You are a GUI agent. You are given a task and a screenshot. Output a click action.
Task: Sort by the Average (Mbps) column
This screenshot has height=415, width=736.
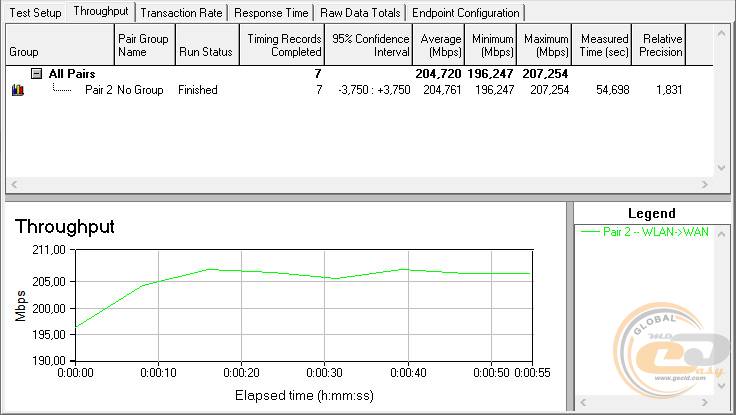441,45
